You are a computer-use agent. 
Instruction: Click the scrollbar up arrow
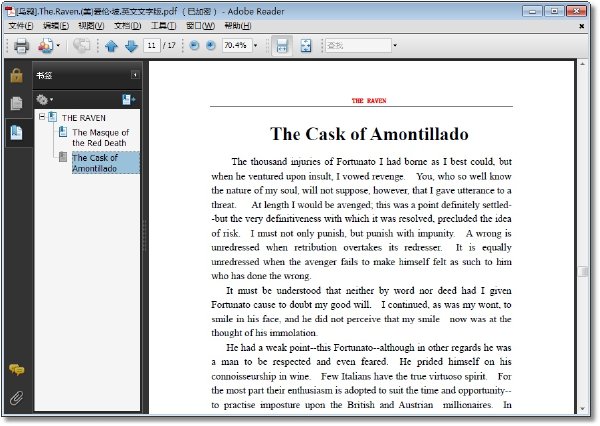tap(582, 64)
